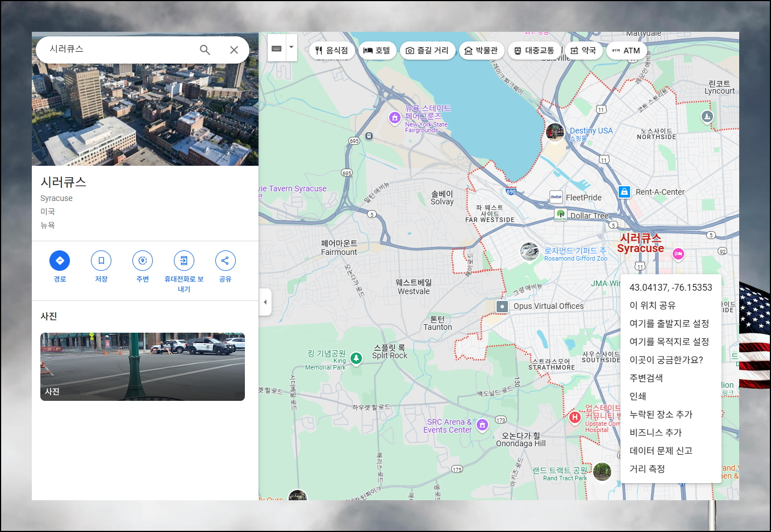Click the train station icon near Fairgrounds
The width and height of the screenshot is (771, 532).
pos(369,136)
